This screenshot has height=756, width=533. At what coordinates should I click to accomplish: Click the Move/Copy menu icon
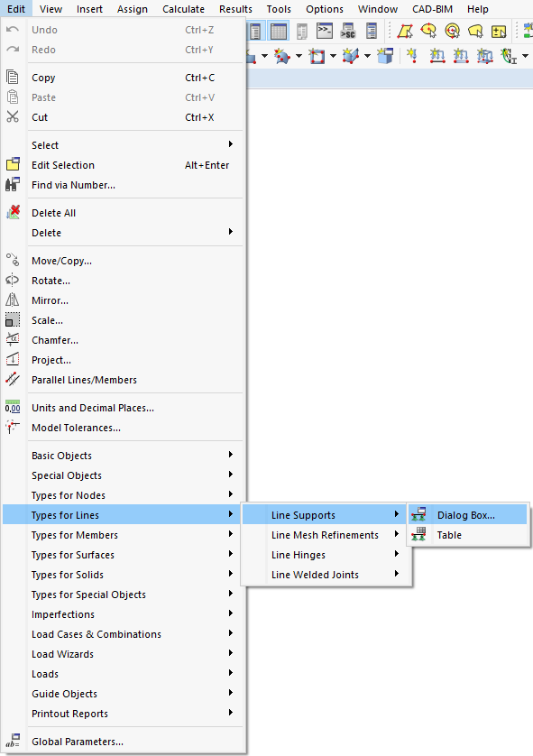click(x=13, y=261)
